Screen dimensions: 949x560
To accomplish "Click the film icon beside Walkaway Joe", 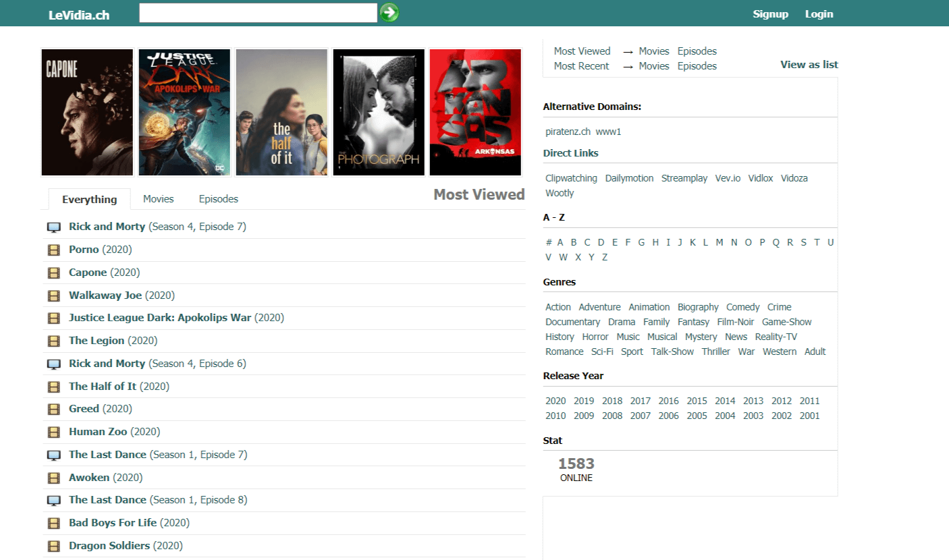I will coord(54,296).
